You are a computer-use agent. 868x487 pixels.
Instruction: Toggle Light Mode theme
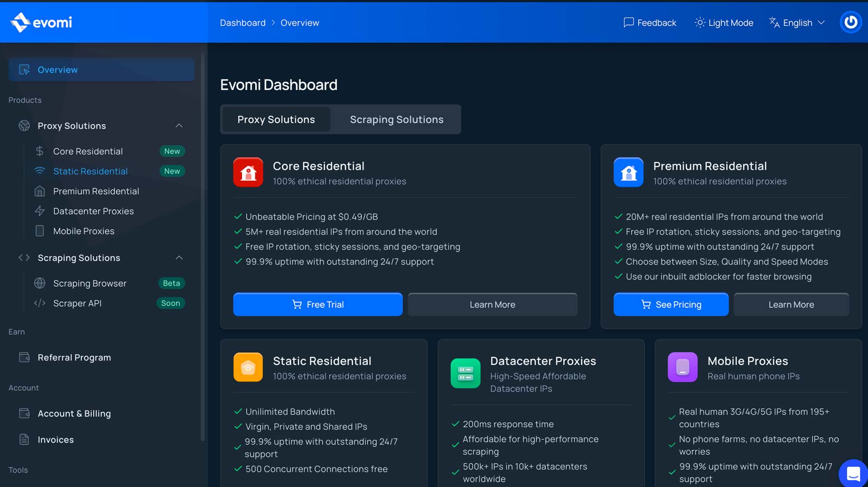(723, 23)
